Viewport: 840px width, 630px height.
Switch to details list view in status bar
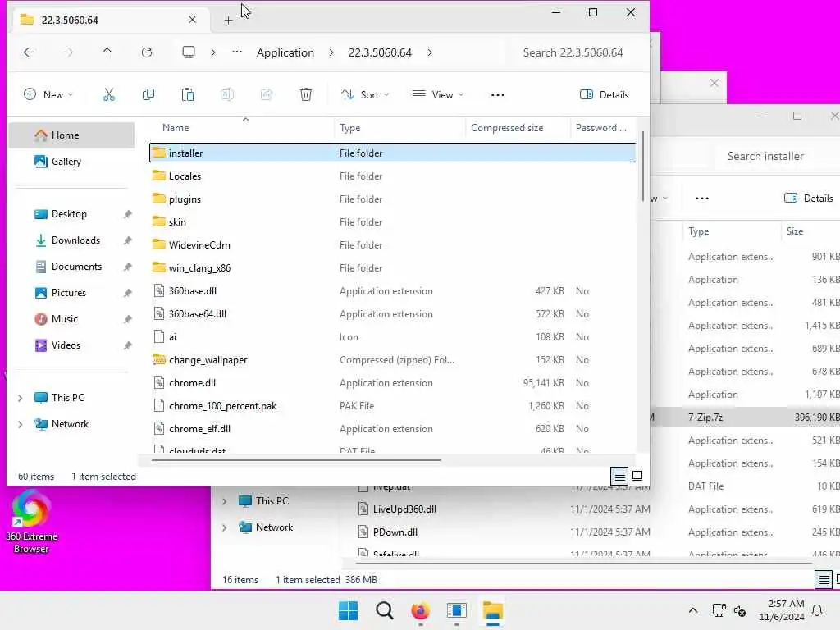619,476
